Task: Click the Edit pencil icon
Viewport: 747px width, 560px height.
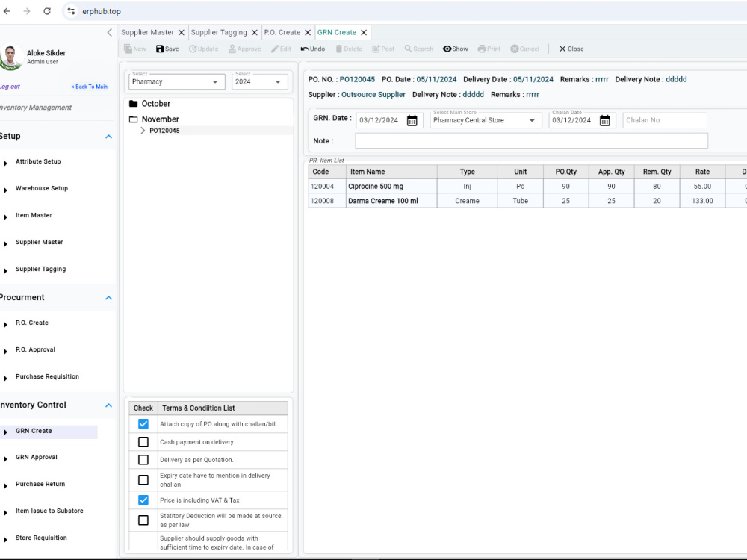Action: [275, 49]
